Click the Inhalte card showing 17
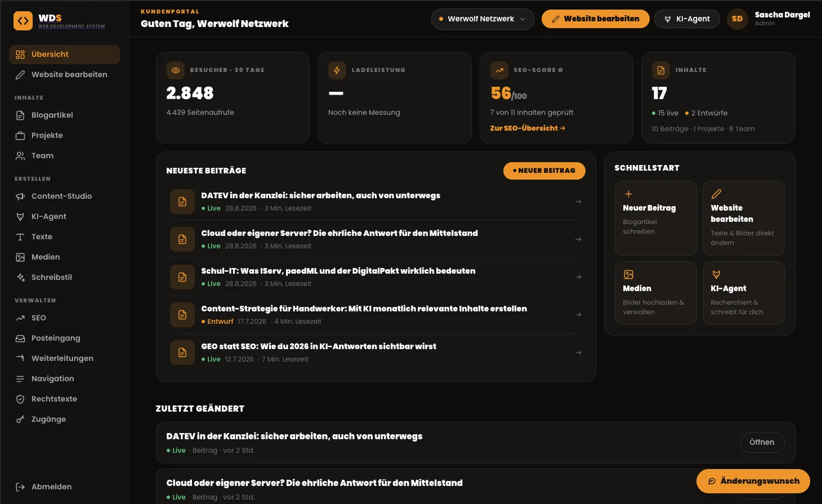 click(718, 98)
